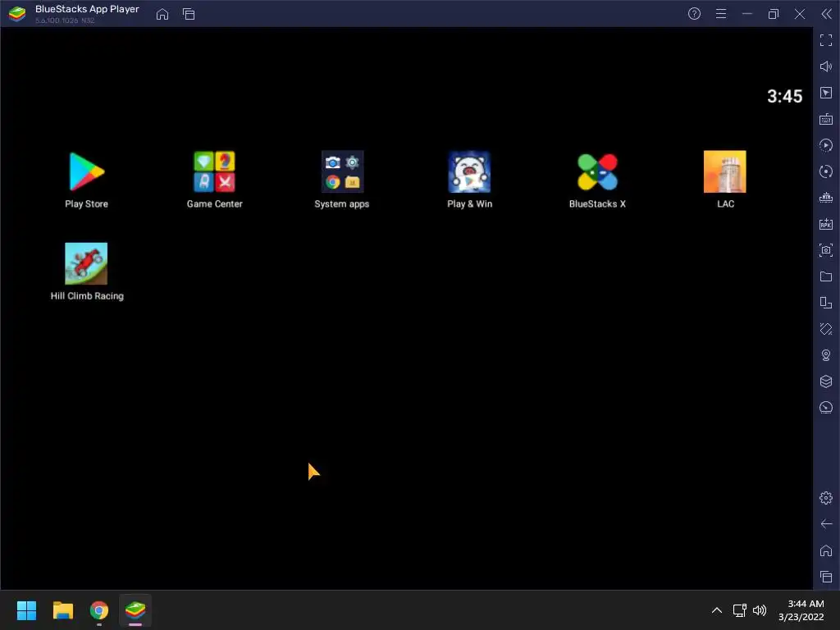Set location using pin icon in sidebar
Viewport: 840px width, 630px height.
(826, 355)
